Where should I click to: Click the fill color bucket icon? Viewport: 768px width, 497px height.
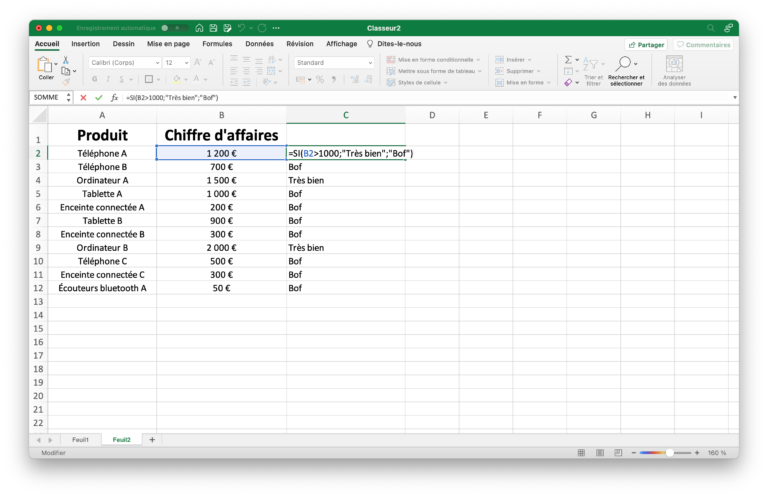[177, 79]
